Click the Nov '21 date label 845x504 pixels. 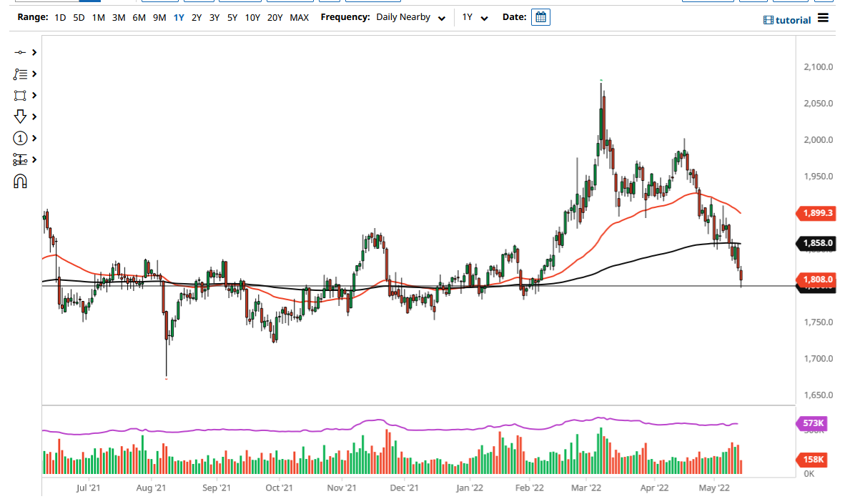click(342, 488)
